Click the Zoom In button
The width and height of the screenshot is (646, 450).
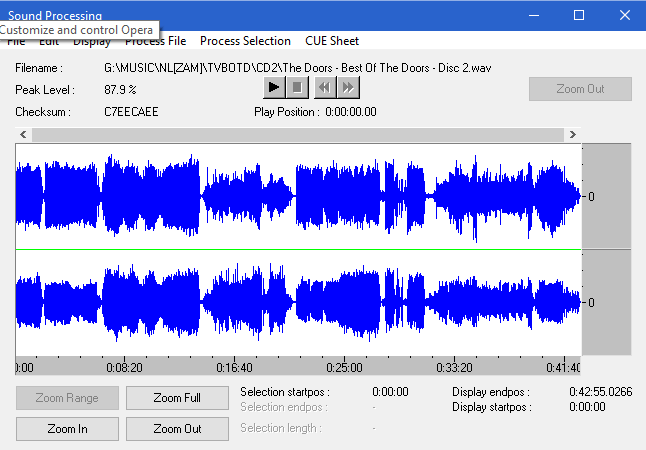pos(67,429)
